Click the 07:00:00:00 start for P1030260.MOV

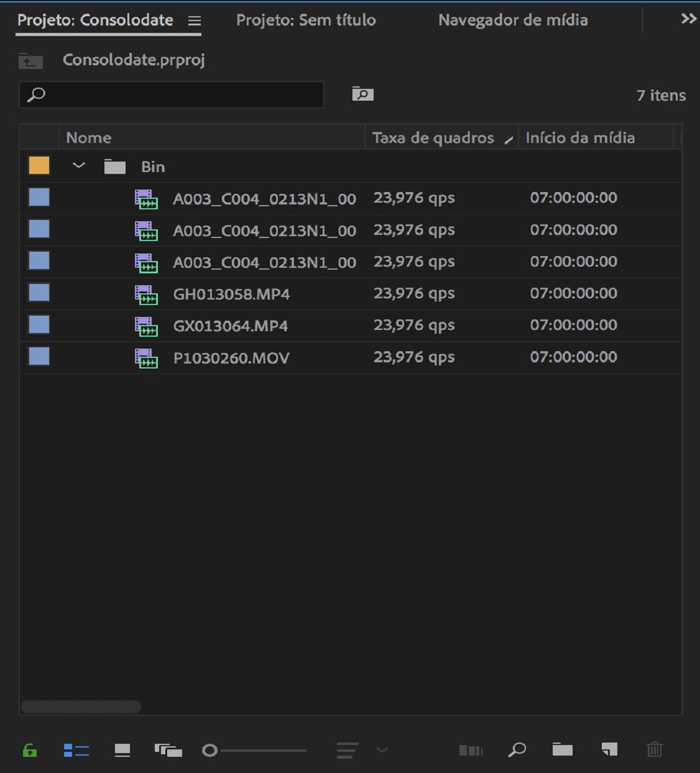pyautogui.click(x=574, y=357)
